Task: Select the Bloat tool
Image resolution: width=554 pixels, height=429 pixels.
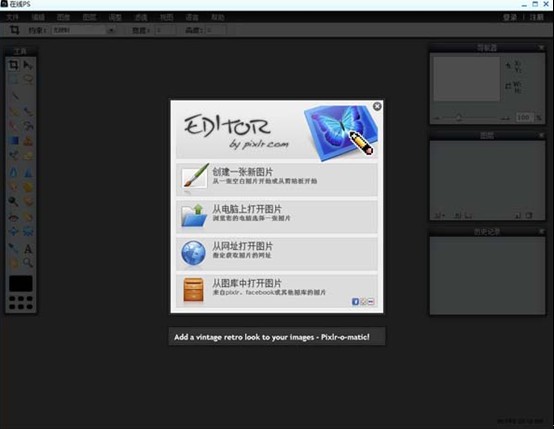Action: coord(13,231)
